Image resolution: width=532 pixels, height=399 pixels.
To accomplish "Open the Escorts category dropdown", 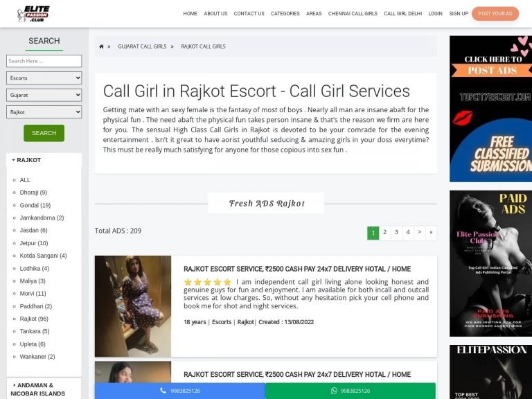I will [44, 78].
